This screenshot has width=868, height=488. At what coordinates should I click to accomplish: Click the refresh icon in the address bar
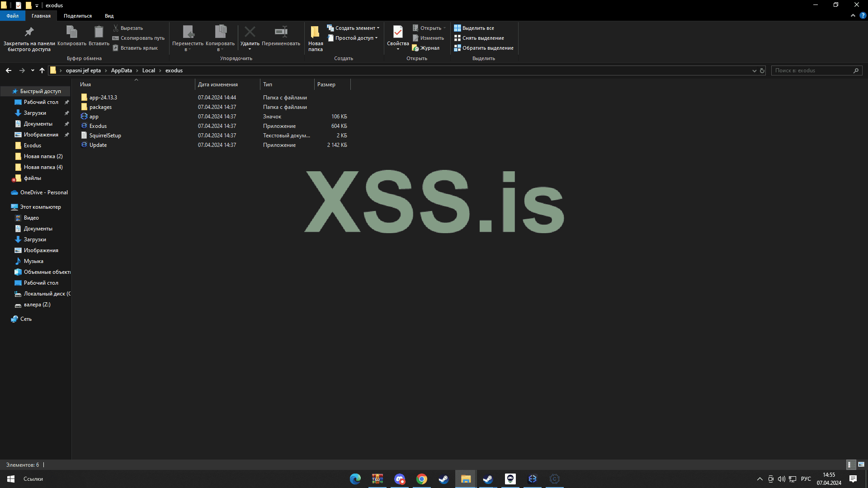click(x=762, y=70)
